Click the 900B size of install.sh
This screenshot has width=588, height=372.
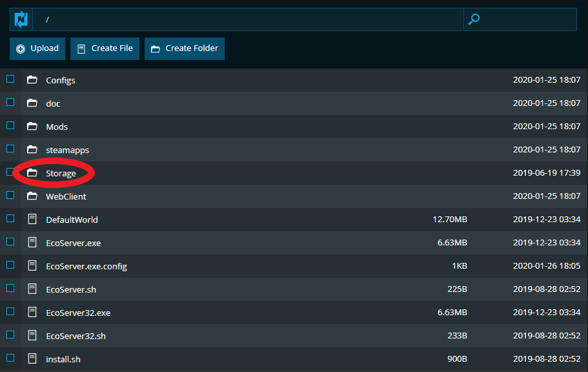(457, 359)
